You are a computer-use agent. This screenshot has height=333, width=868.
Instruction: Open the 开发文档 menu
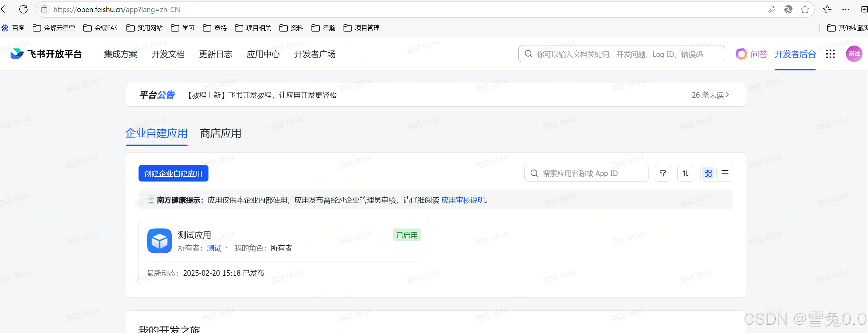168,54
